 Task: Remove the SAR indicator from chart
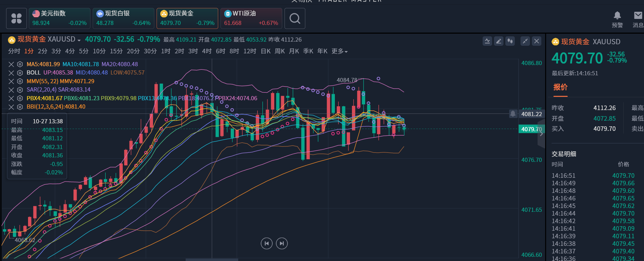point(11,90)
